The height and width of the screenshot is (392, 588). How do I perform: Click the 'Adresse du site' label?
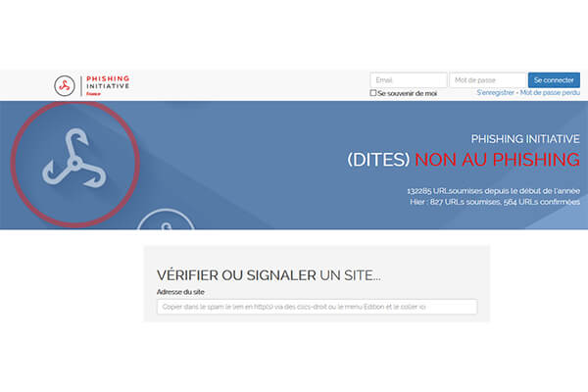point(181,292)
